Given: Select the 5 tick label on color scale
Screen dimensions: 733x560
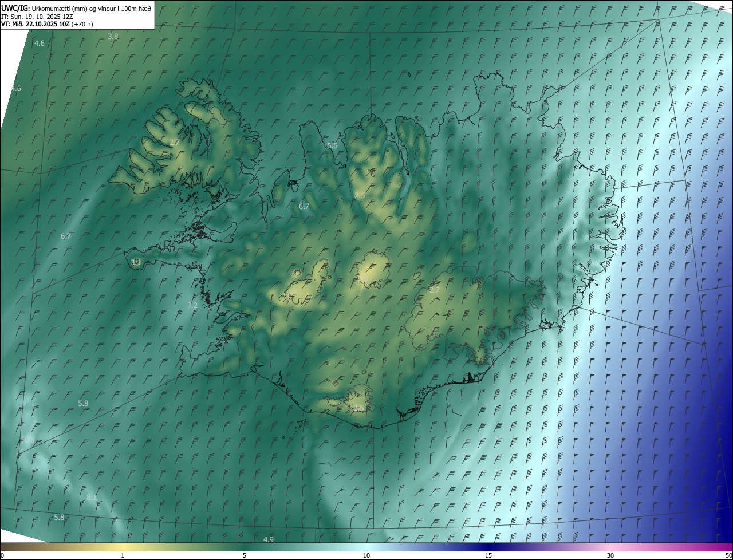Looking at the screenshot, I should coord(245,555).
